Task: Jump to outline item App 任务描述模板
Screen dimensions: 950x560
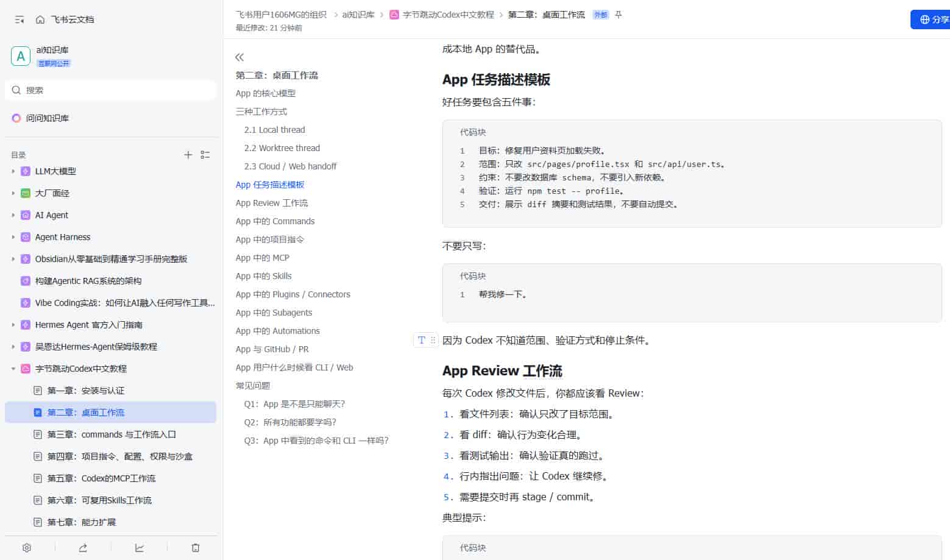Action: (x=270, y=185)
